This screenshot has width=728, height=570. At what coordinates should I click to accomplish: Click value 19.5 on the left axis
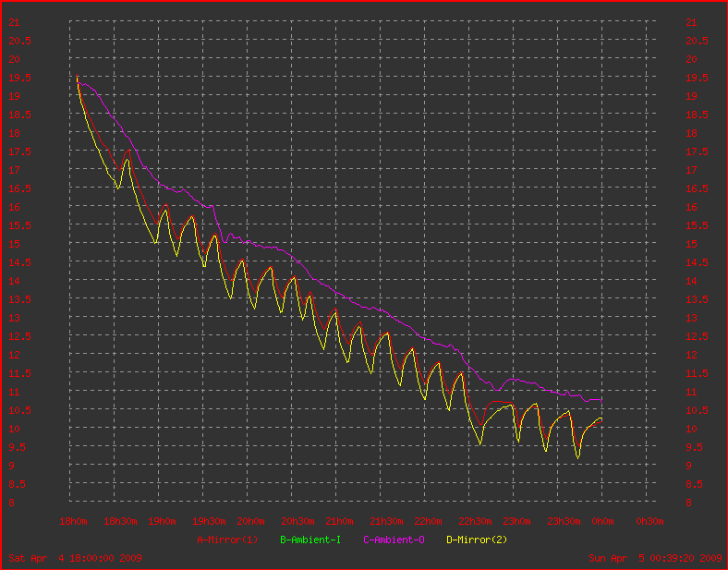(x=20, y=78)
